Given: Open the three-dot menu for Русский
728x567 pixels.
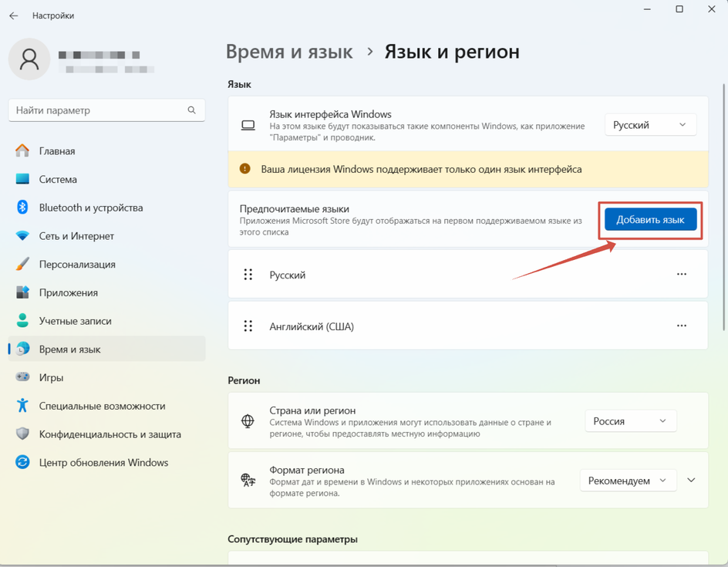Looking at the screenshot, I should (682, 274).
